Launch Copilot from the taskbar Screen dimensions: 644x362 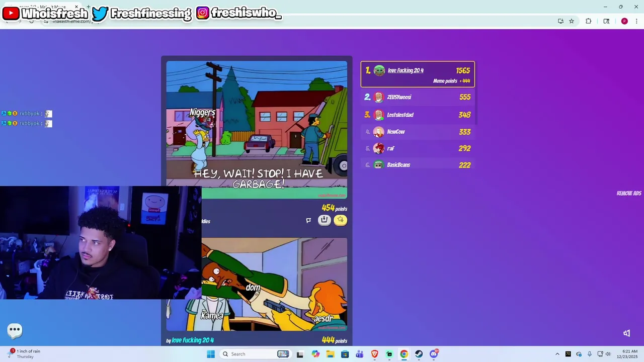pos(315,354)
